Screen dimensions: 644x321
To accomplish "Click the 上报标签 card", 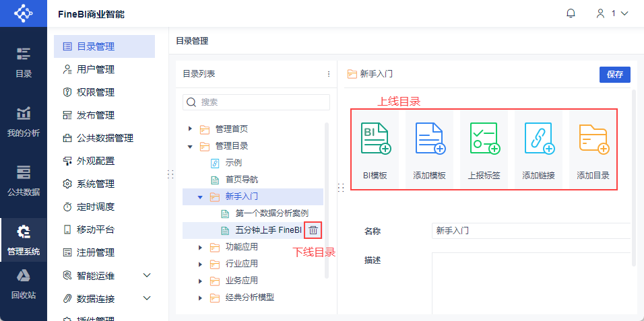I will point(484,149).
